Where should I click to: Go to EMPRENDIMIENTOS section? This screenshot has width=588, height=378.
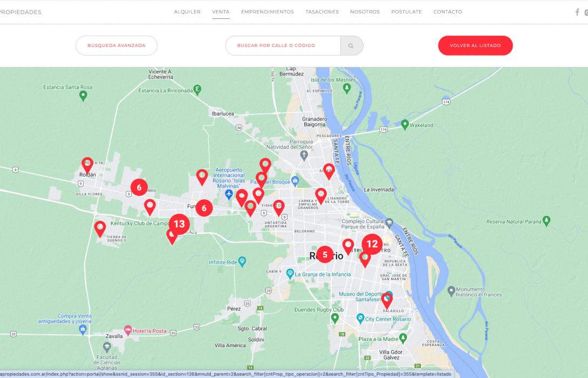[x=268, y=12]
